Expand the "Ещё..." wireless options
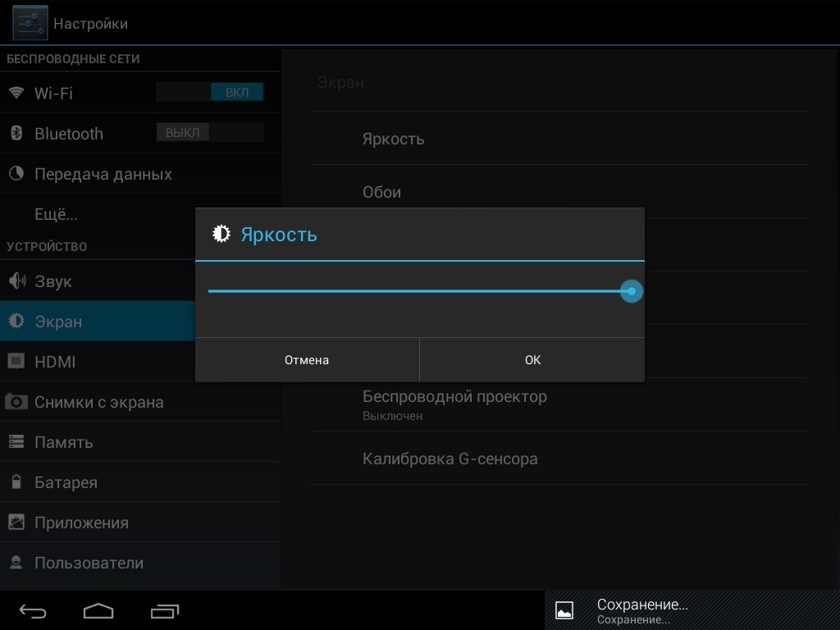 (56, 215)
